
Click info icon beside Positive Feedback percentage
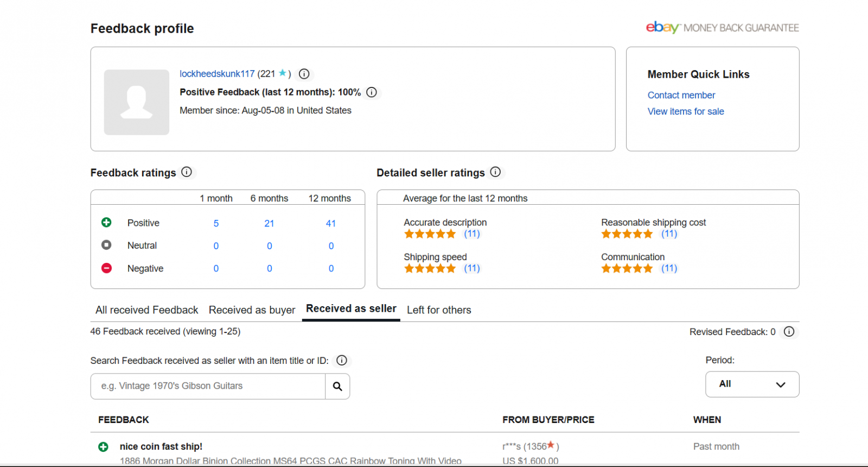372,92
